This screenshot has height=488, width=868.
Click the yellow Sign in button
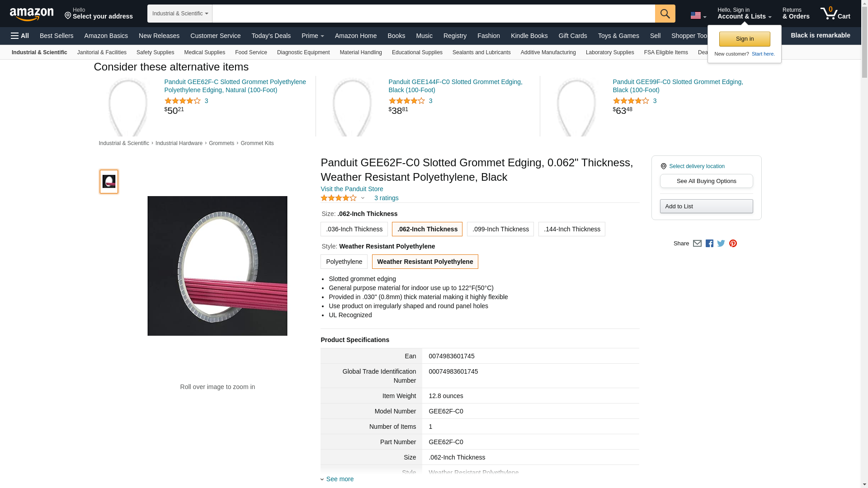[744, 39]
